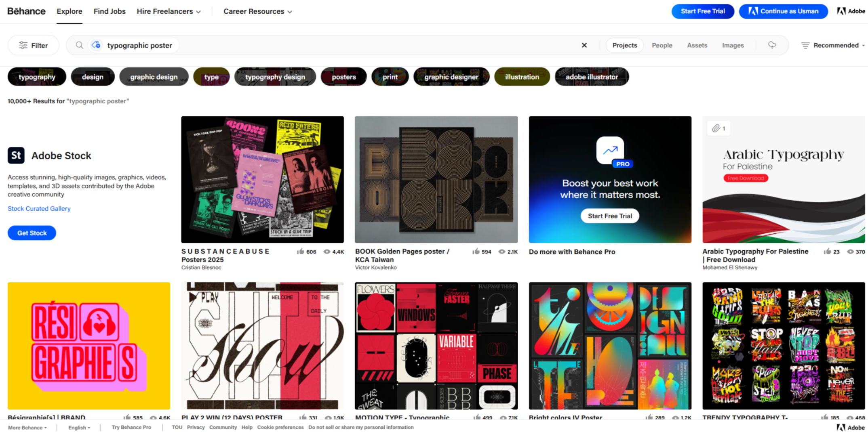868x432 pixels.
Task: Click the search magnifier icon
Action: pos(79,45)
